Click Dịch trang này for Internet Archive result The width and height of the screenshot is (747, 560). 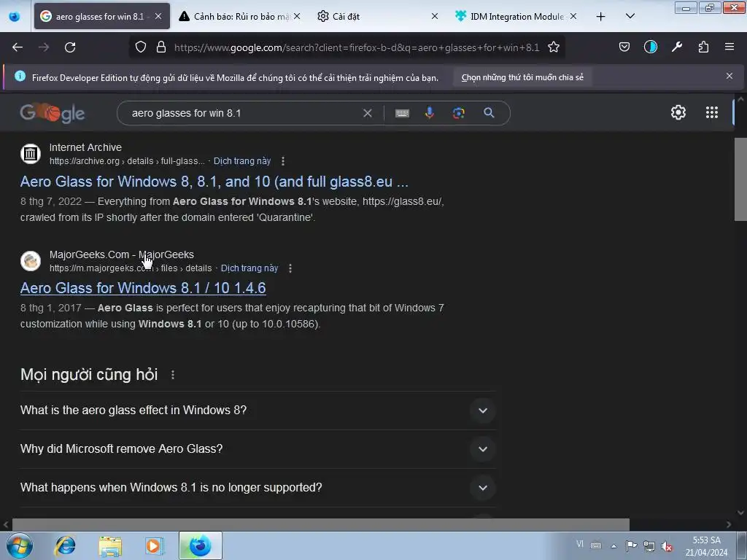242,161
